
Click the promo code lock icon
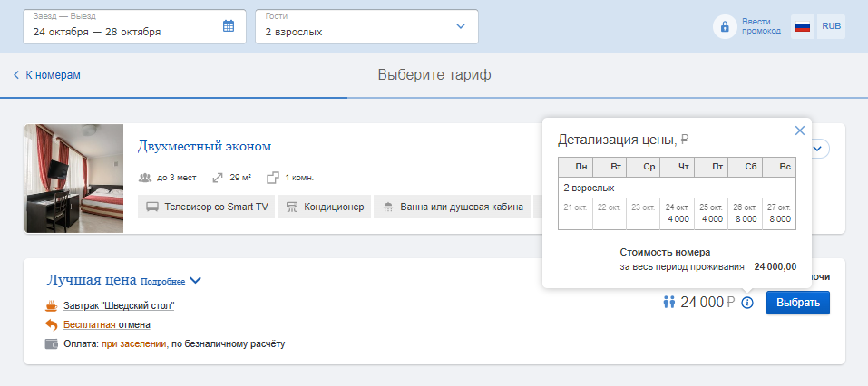[x=724, y=26]
